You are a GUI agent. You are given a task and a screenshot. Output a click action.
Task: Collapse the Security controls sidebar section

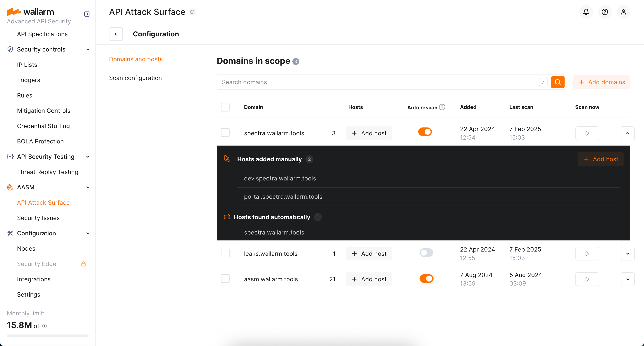(88, 49)
